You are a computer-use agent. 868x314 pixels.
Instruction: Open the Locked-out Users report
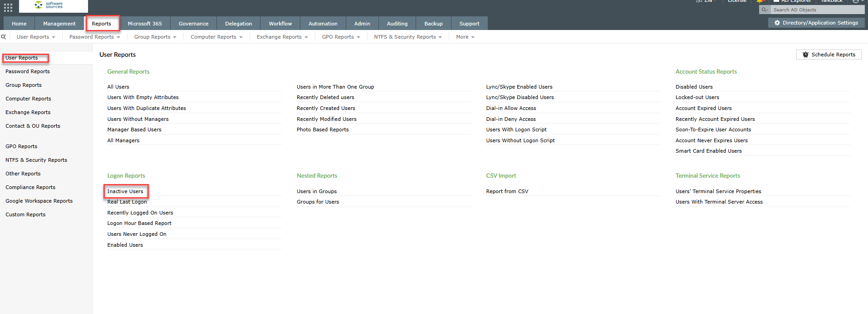tap(697, 97)
